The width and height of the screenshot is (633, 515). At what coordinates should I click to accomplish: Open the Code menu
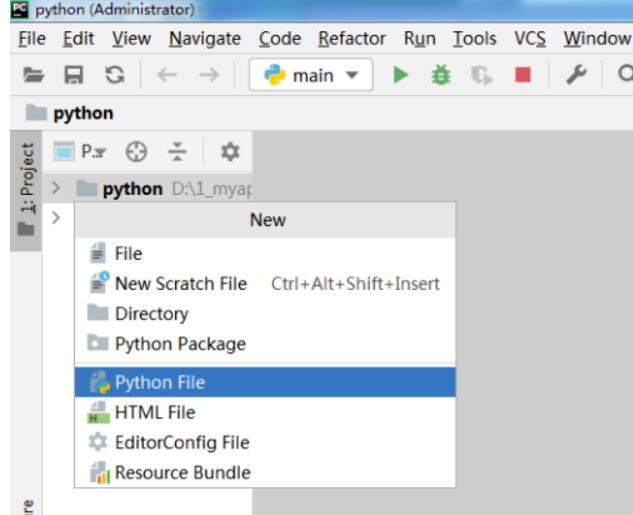280,39
